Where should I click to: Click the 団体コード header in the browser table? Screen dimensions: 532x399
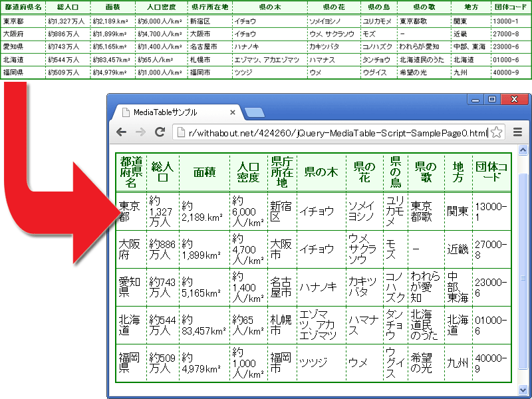[x=491, y=172]
